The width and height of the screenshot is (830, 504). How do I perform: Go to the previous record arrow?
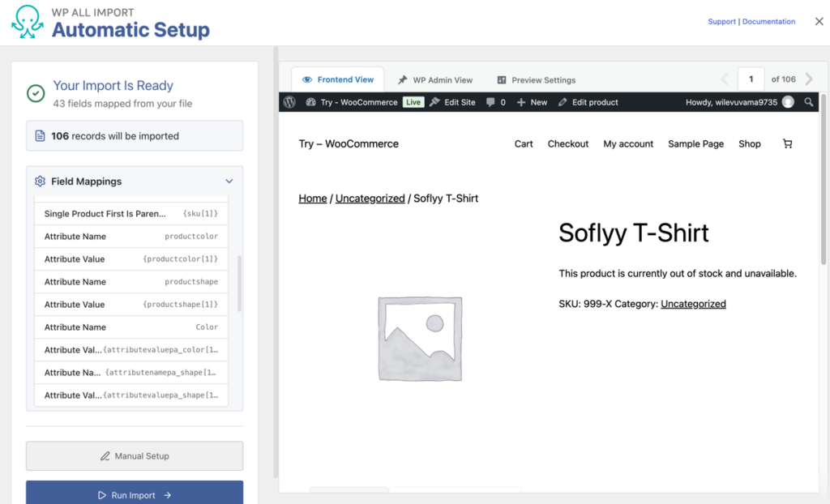point(725,79)
